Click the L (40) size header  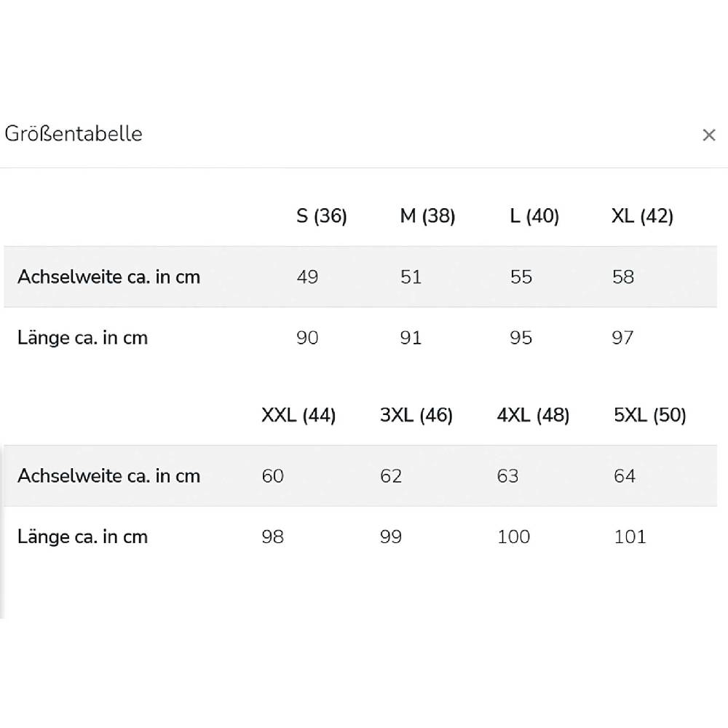[x=534, y=216]
